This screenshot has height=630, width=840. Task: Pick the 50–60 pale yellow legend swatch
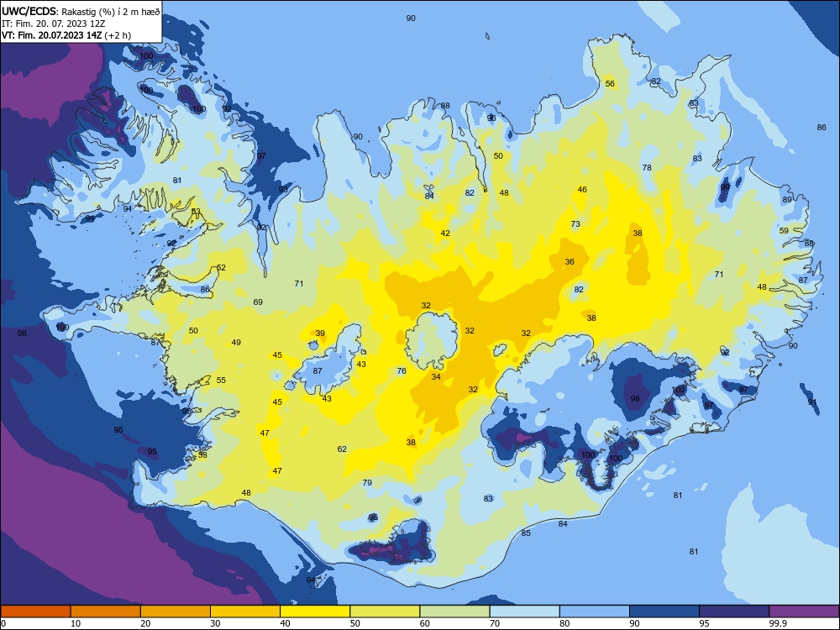coord(385,612)
